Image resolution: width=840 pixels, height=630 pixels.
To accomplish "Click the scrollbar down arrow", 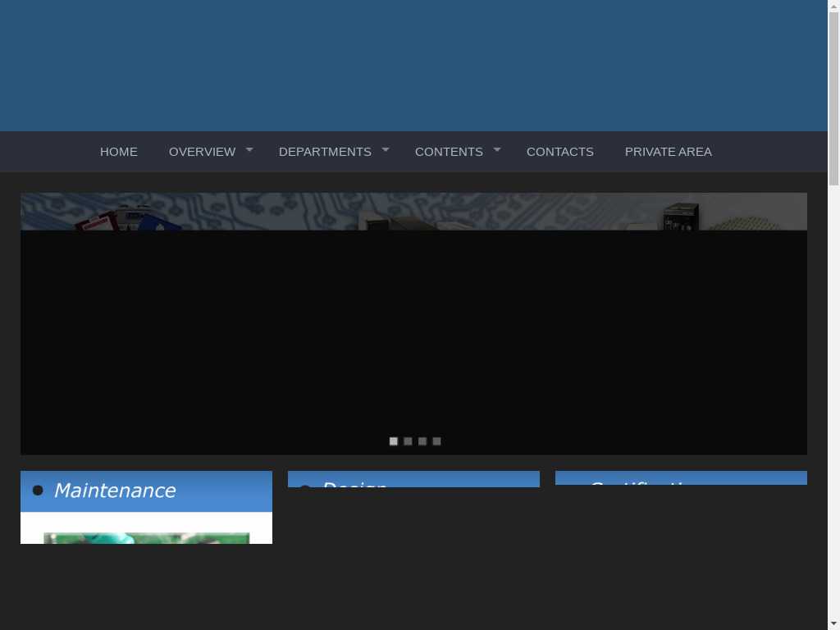I will 833,624.
